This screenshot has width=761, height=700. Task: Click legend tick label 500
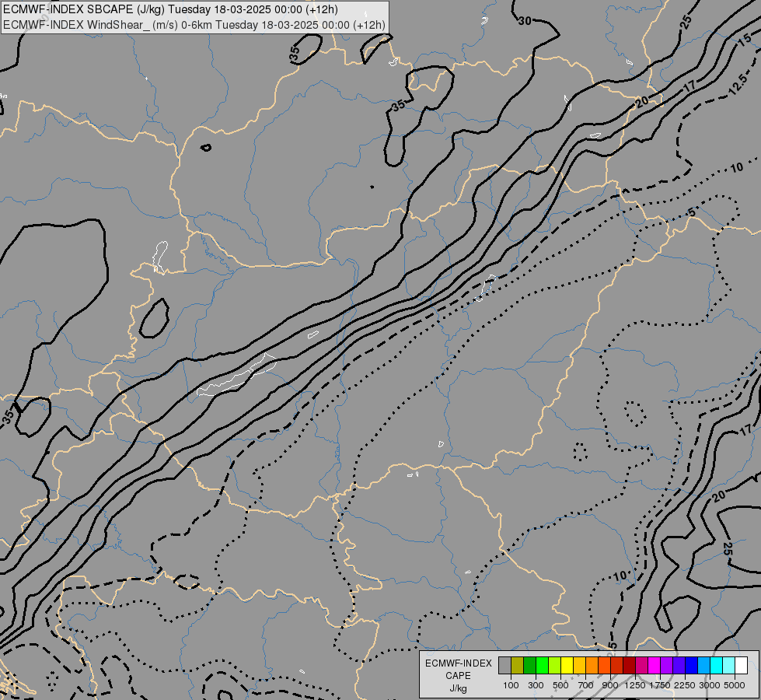click(560, 685)
